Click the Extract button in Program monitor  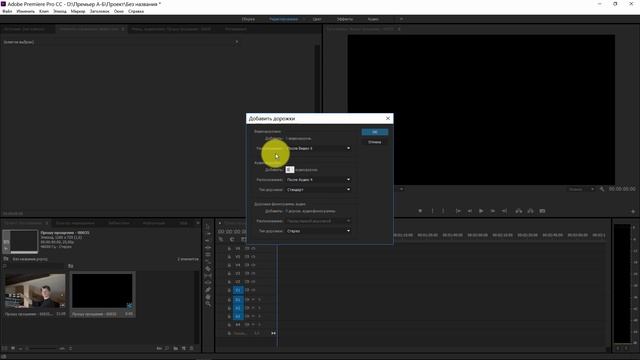[x=530, y=211]
